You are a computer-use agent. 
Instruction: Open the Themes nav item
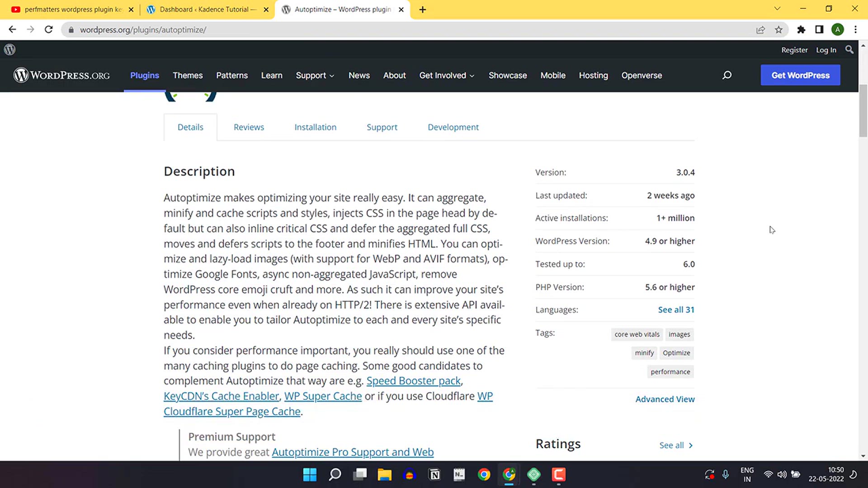pyautogui.click(x=188, y=75)
